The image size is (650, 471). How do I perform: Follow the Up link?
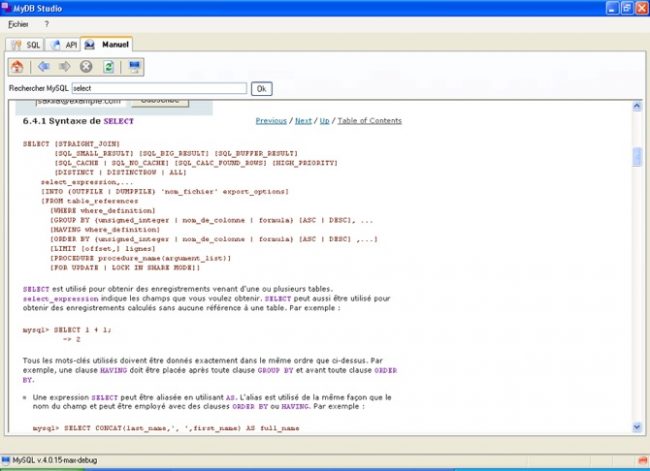coord(325,121)
